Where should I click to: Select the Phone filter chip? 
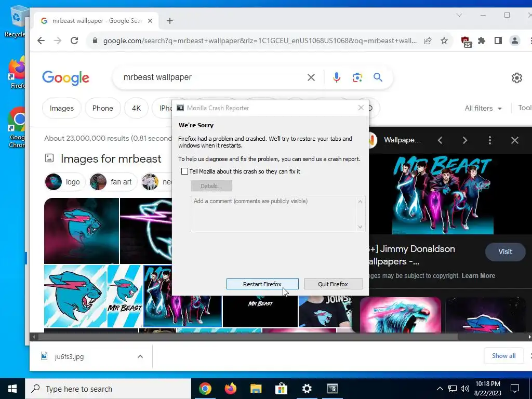pos(102,108)
